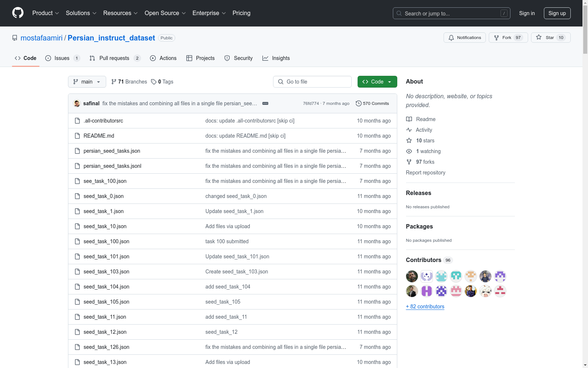The width and height of the screenshot is (588, 368).
Task: Expand the Open Source menu
Action: [x=165, y=13]
